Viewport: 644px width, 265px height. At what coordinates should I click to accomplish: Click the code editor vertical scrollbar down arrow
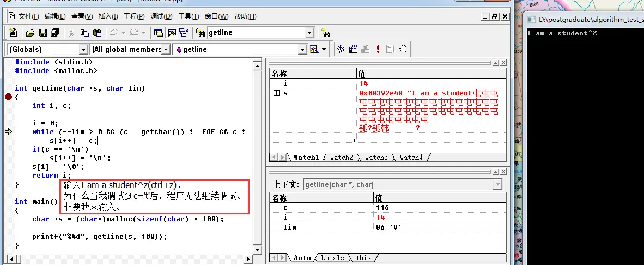257,250
